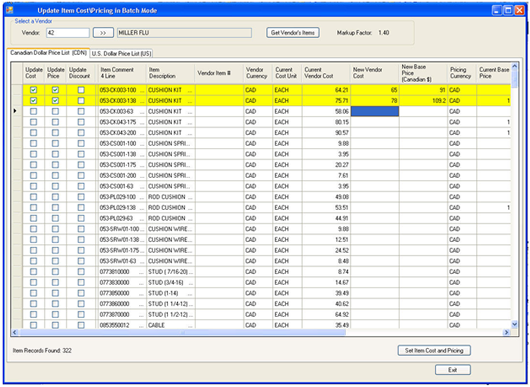Click the Exit button
The height and width of the screenshot is (387, 530).
click(453, 370)
